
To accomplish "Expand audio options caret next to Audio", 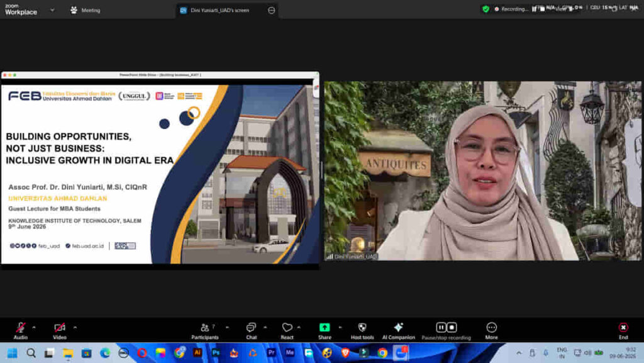I will (34, 327).
